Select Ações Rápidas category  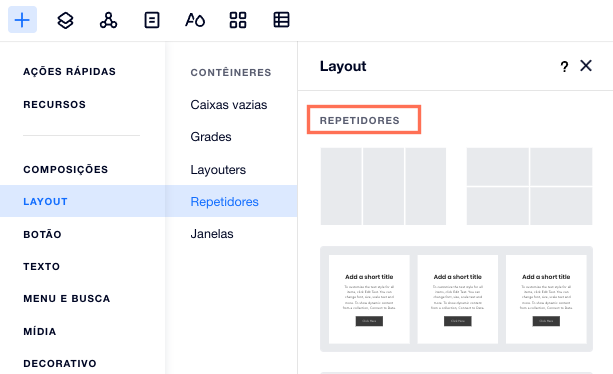(x=70, y=72)
